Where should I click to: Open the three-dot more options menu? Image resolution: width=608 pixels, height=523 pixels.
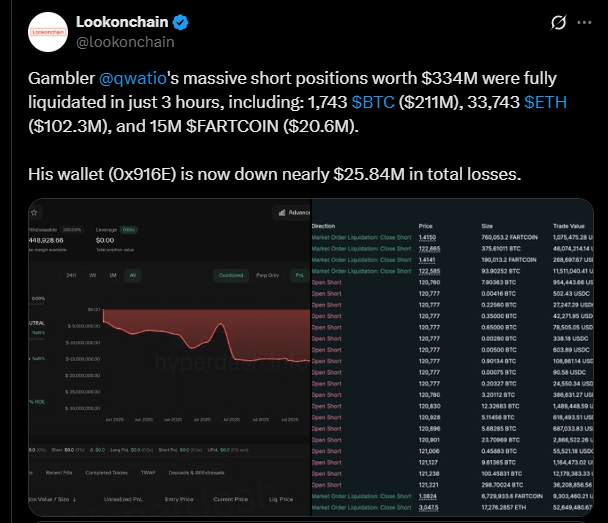(584, 22)
